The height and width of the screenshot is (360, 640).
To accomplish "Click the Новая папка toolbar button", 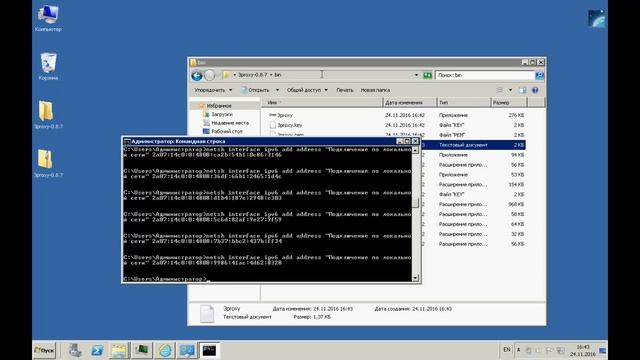I will pyautogui.click(x=375, y=90).
